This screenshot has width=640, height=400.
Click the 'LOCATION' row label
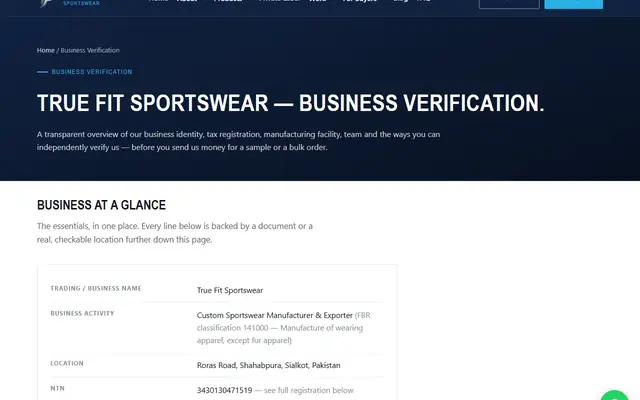click(67, 363)
